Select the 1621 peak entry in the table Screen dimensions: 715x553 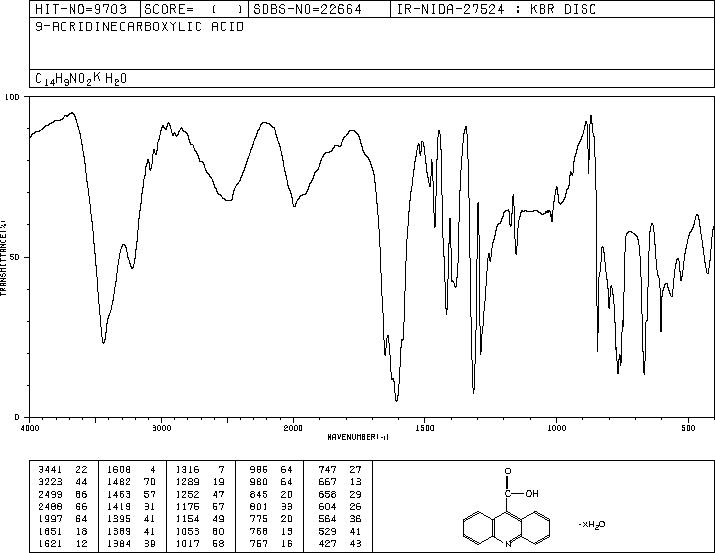coord(62,543)
